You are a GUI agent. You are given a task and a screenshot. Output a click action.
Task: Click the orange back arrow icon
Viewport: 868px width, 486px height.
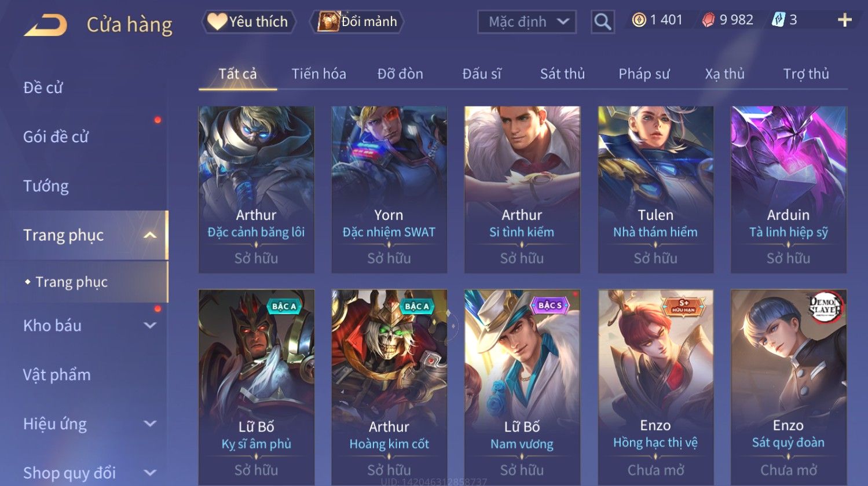tap(46, 25)
